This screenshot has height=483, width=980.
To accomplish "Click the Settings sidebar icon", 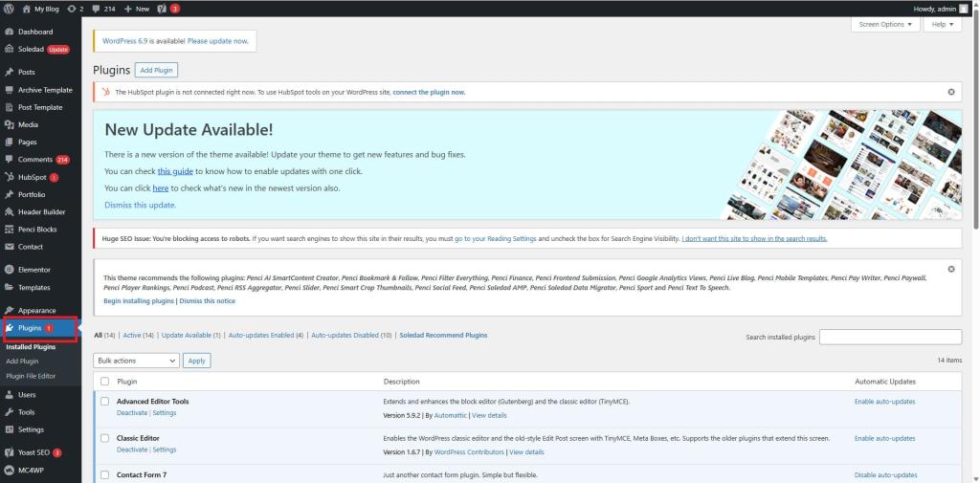I will (9, 429).
